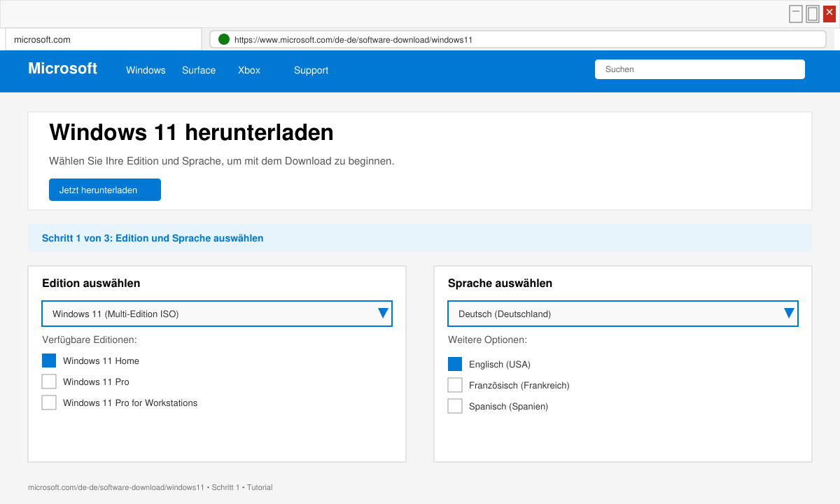The height and width of the screenshot is (504, 840).
Task: Click the Sprache dropdown arrow
Action: [x=789, y=313]
